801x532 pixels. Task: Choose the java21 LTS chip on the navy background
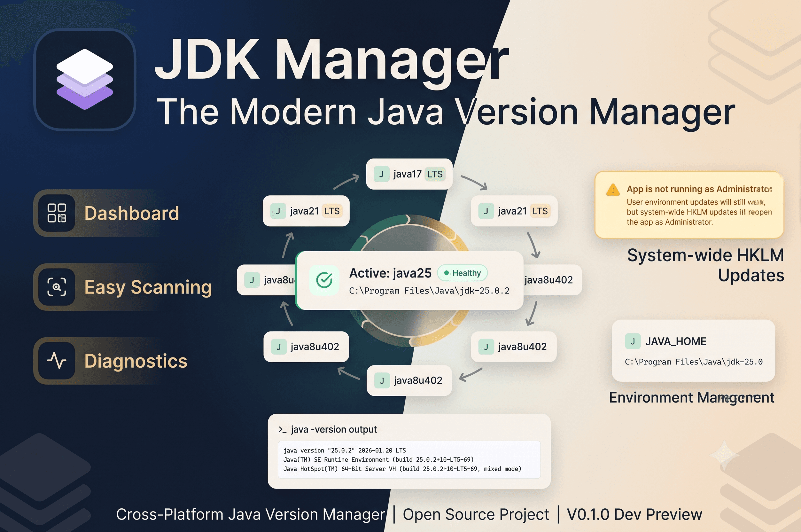306,211
